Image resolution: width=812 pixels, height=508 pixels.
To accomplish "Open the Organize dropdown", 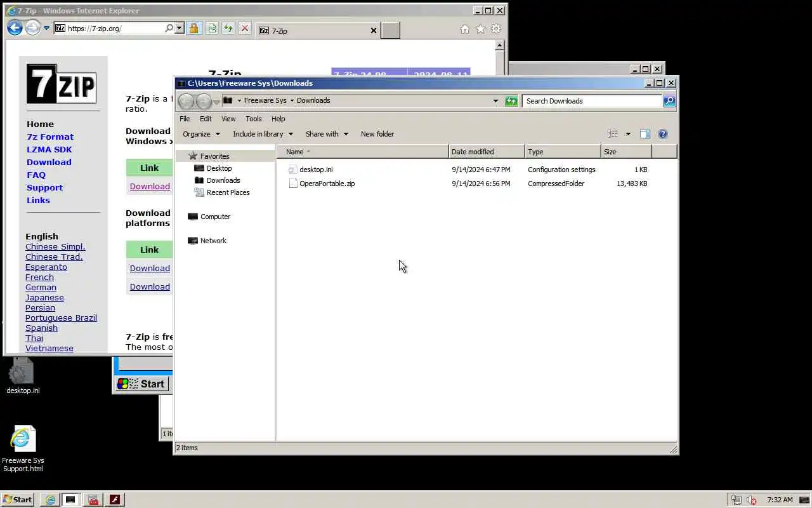I will (201, 134).
